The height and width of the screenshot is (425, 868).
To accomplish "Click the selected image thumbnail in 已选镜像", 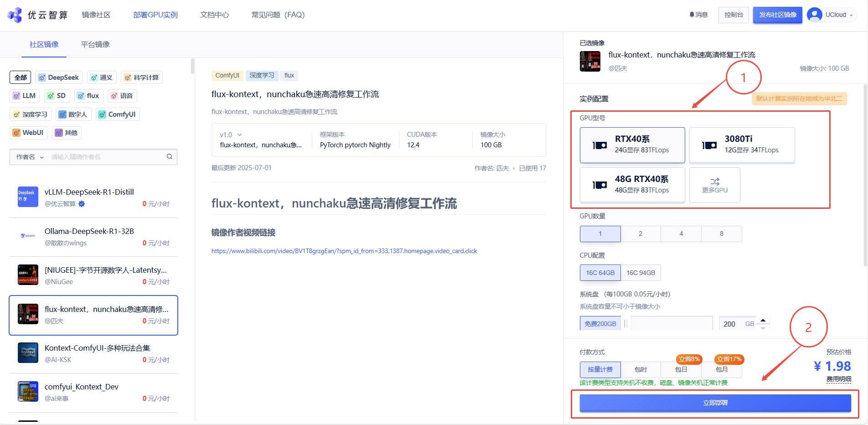I will click(x=590, y=61).
